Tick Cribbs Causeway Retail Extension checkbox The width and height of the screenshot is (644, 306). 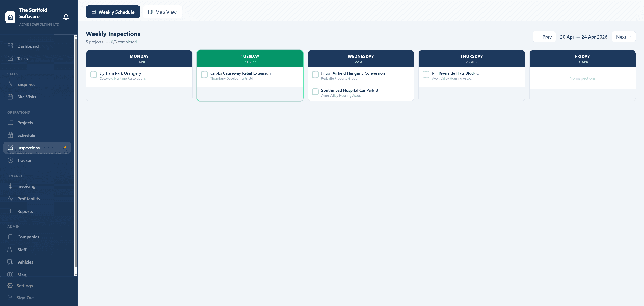204,74
